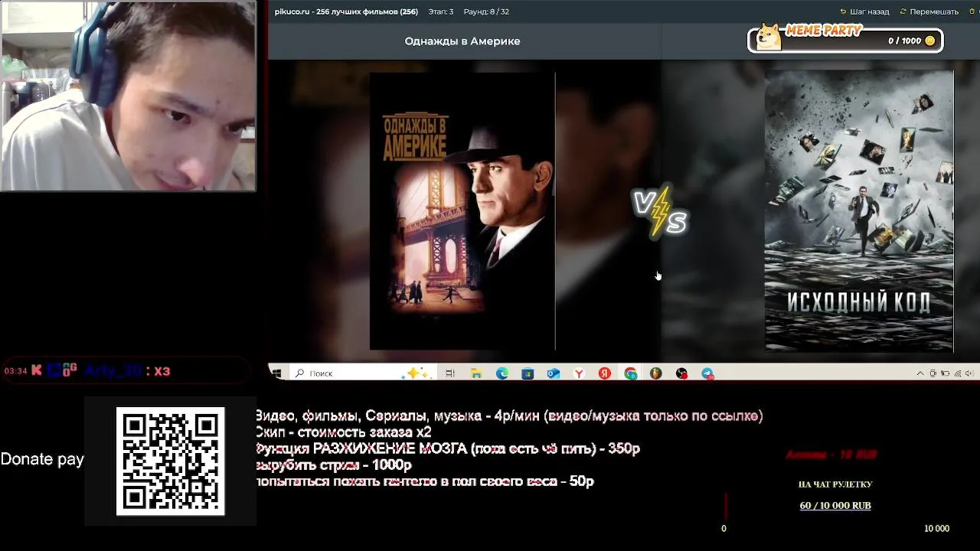Click the network icon in the system tray
Image resolution: width=980 pixels, height=551 pixels.
click(x=957, y=373)
